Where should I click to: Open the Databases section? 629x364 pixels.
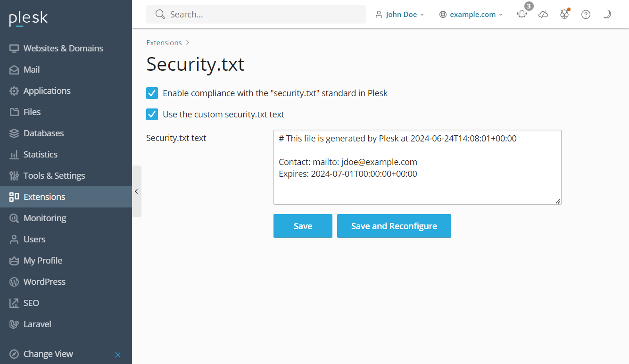click(43, 133)
